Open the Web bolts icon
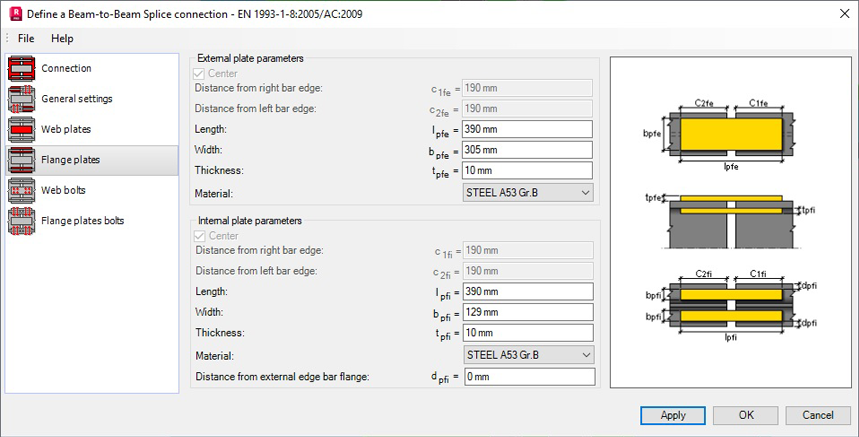 pyautogui.click(x=22, y=190)
